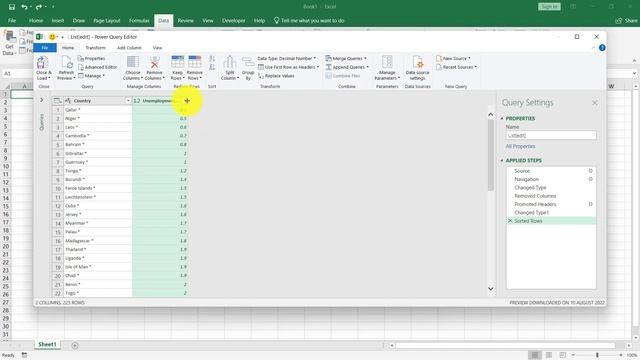Open Power Query File tab
The image size is (640, 360).
[45, 48]
